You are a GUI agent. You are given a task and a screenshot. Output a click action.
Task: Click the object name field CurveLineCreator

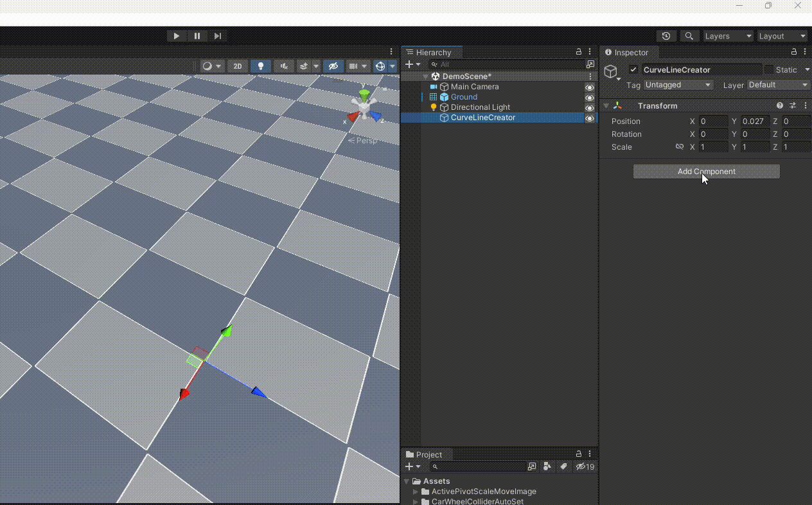pos(702,69)
